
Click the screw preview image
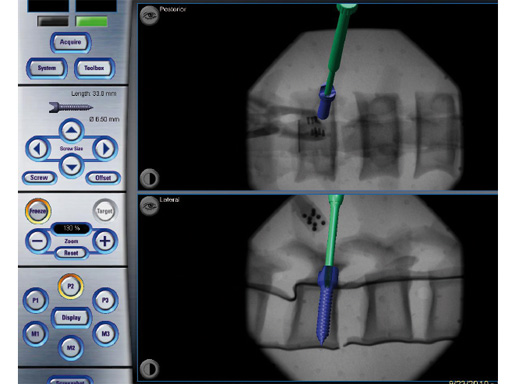[x=71, y=107]
